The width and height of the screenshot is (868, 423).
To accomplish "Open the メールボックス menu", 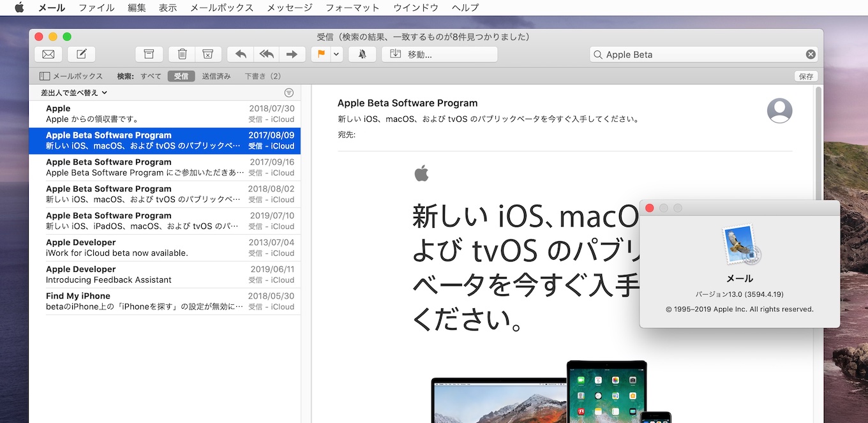I will pyautogui.click(x=222, y=8).
